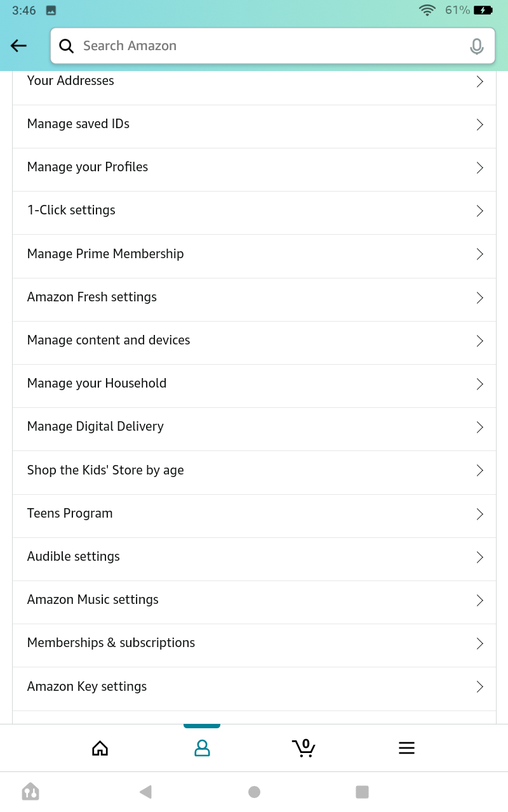Open Manage saved IDs
The image size is (508, 812).
click(x=78, y=124)
